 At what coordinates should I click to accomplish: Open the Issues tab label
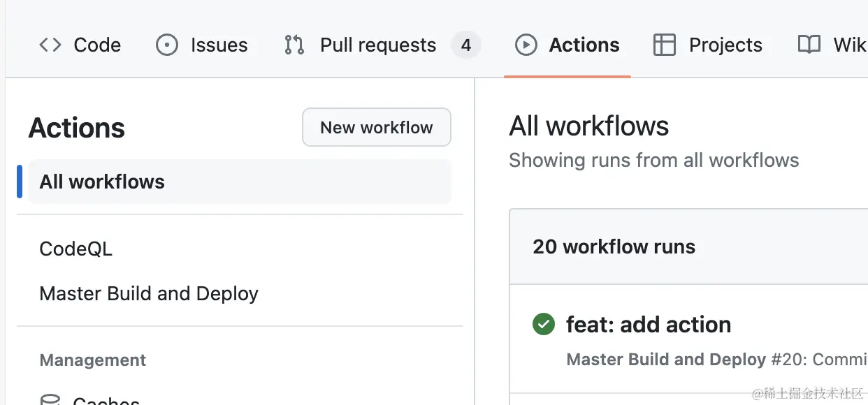[219, 45]
